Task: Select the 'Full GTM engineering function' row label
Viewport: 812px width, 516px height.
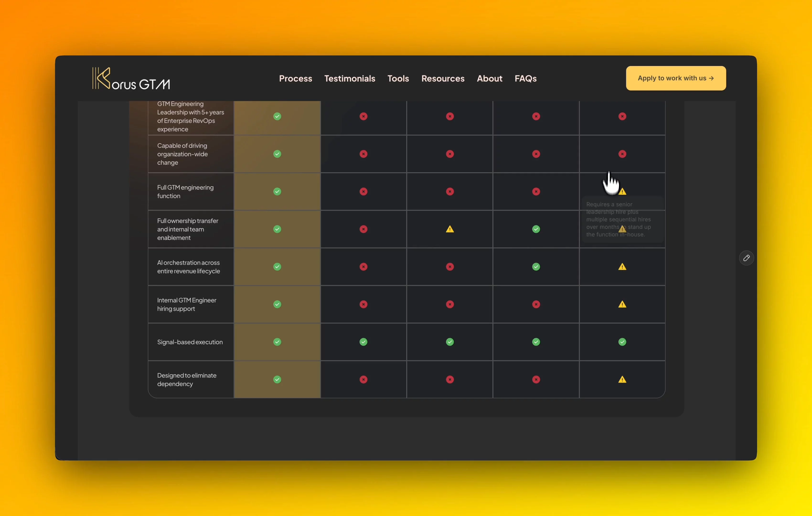Action: pos(185,192)
